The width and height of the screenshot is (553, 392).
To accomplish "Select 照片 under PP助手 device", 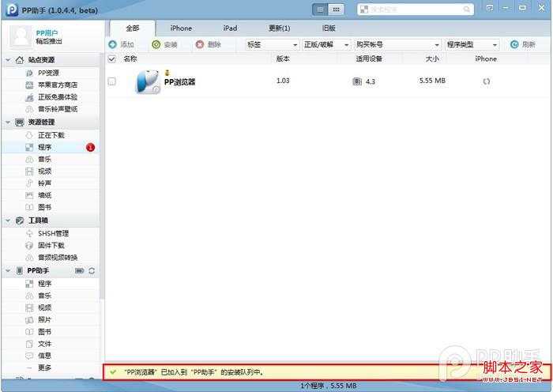I will [x=51, y=319].
